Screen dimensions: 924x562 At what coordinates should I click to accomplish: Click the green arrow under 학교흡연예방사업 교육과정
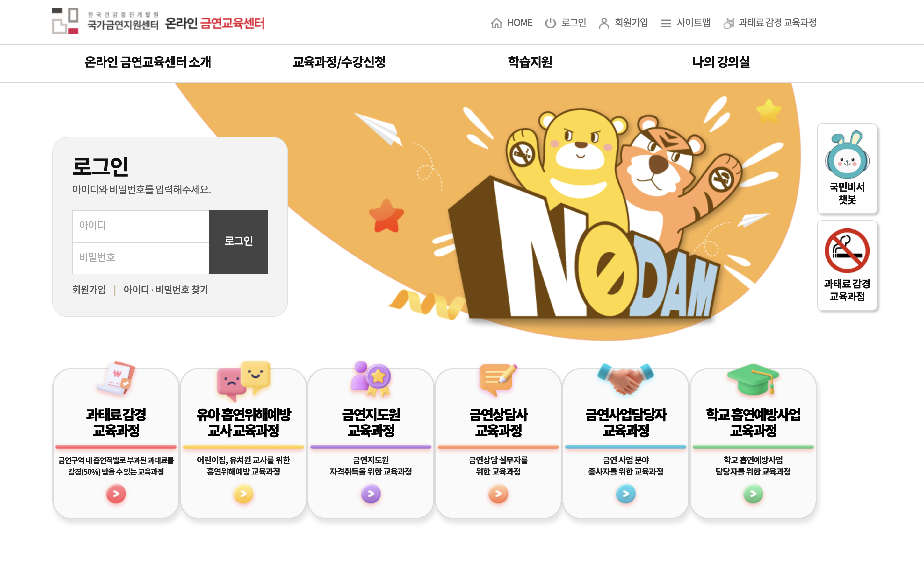pyautogui.click(x=753, y=494)
